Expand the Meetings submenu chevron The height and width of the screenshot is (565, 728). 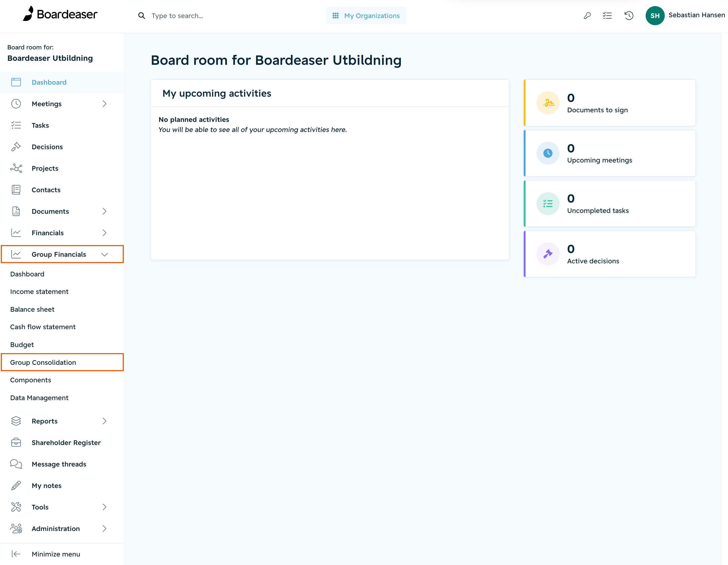105,104
